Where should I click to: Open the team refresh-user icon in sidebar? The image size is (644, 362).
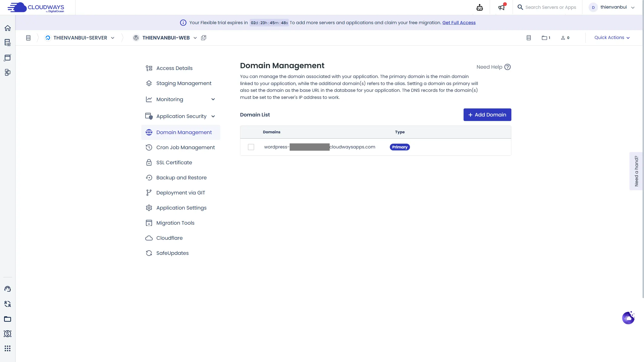(x=8, y=304)
